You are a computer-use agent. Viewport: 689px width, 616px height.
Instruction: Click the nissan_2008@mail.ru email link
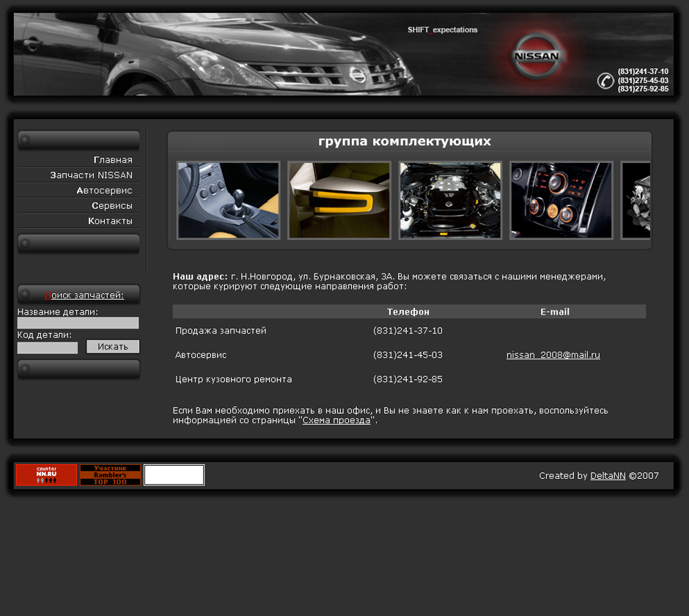pos(553,354)
